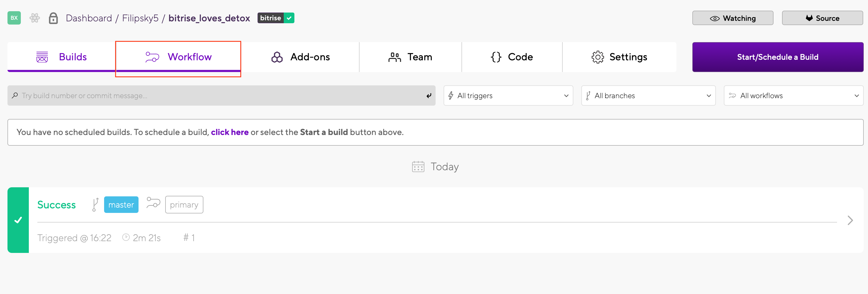The image size is (868, 294).
Task: Open the Settings tab
Action: [x=619, y=57]
